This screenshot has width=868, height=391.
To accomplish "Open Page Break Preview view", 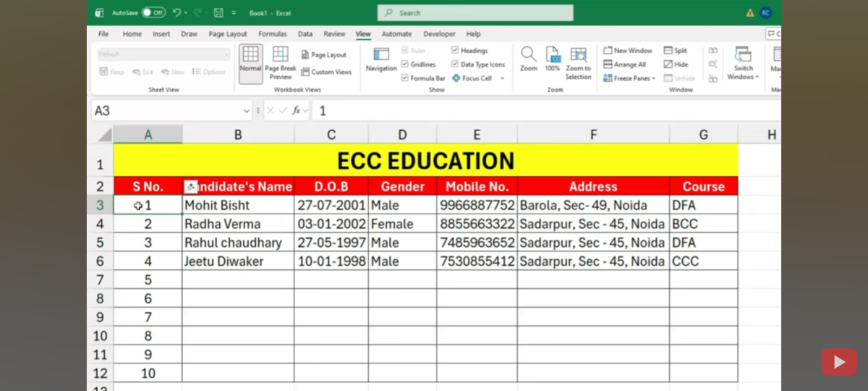I will click(x=281, y=61).
